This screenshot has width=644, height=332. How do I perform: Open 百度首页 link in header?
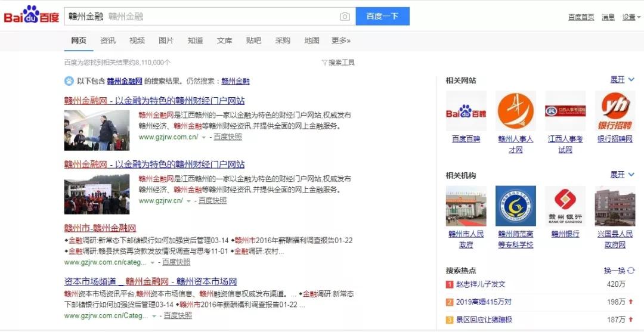click(581, 17)
